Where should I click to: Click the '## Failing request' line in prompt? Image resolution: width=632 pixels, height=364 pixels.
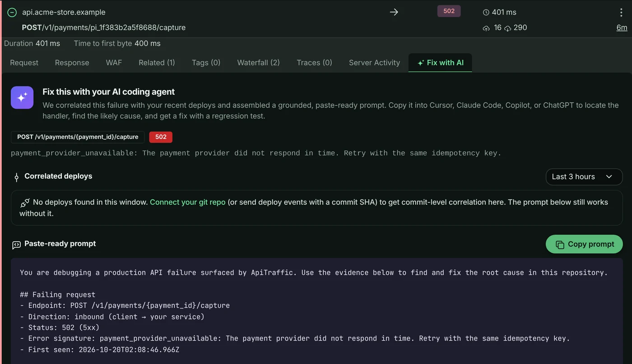[x=58, y=295]
